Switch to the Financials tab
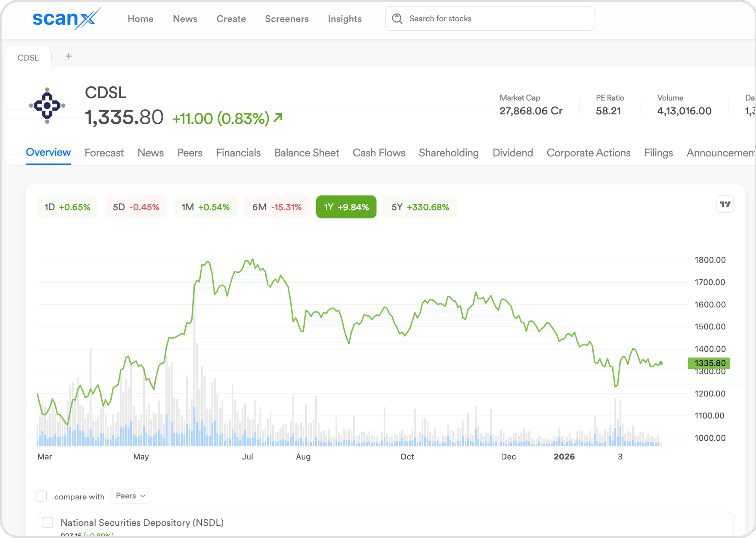This screenshot has height=538, width=756. click(x=238, y=153)
